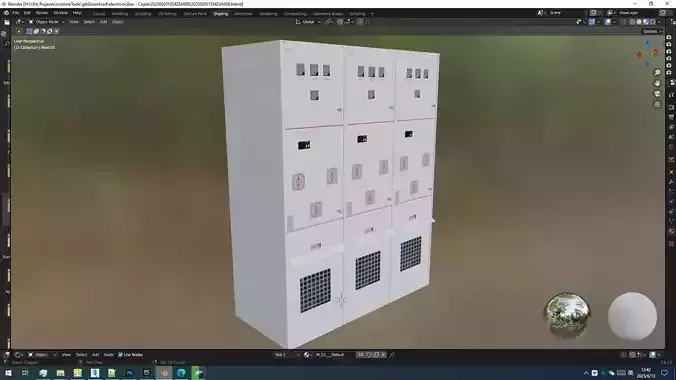Click the tweak select tool icon

click(19, 31)
